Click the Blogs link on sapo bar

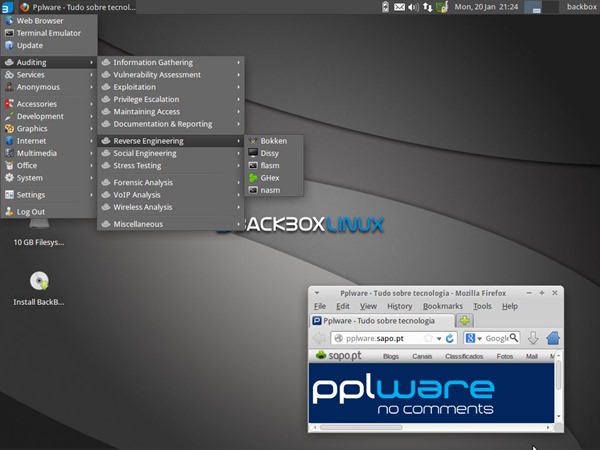(x=391, y=356)
